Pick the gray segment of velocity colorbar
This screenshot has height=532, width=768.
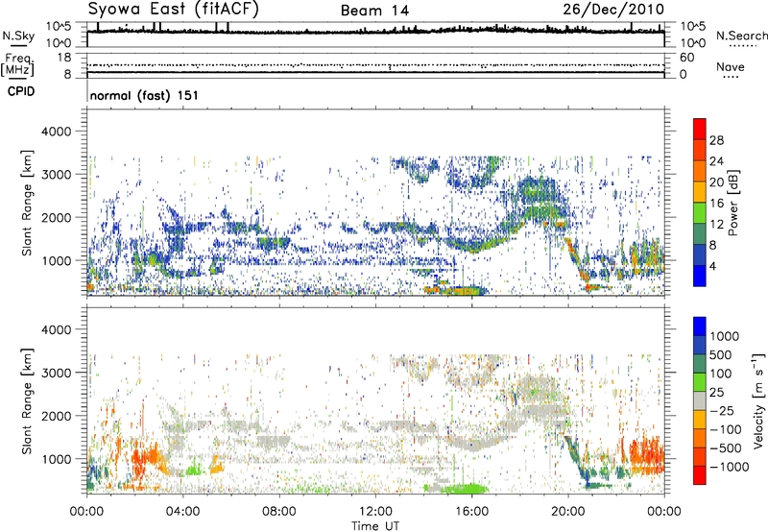[x=700, y=400]
